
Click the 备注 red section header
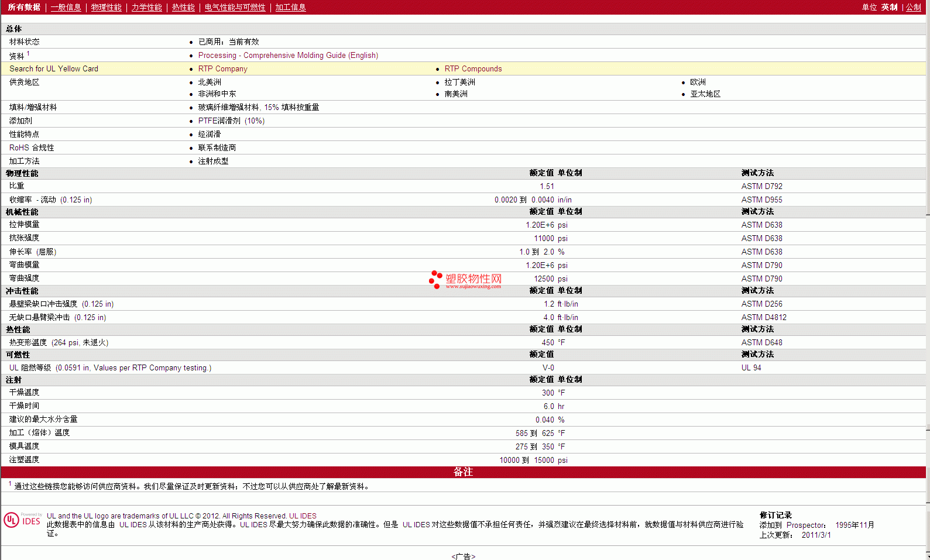464,472
